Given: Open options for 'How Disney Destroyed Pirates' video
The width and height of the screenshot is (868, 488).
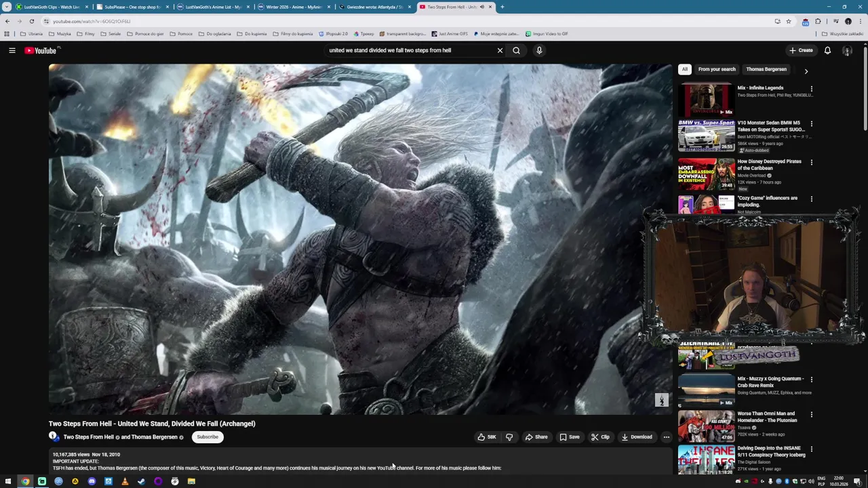Looking at the screenshot, I should coord(811,163).
